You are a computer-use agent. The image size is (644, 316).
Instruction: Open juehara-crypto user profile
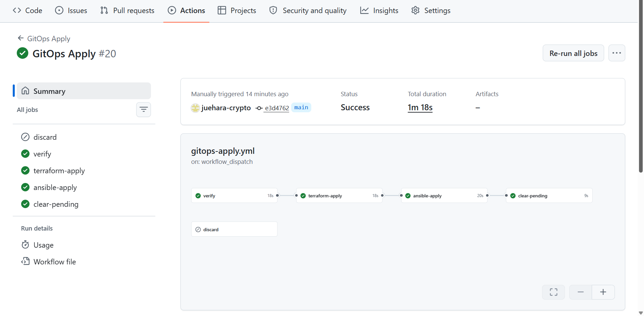click(x=226, y=108)
